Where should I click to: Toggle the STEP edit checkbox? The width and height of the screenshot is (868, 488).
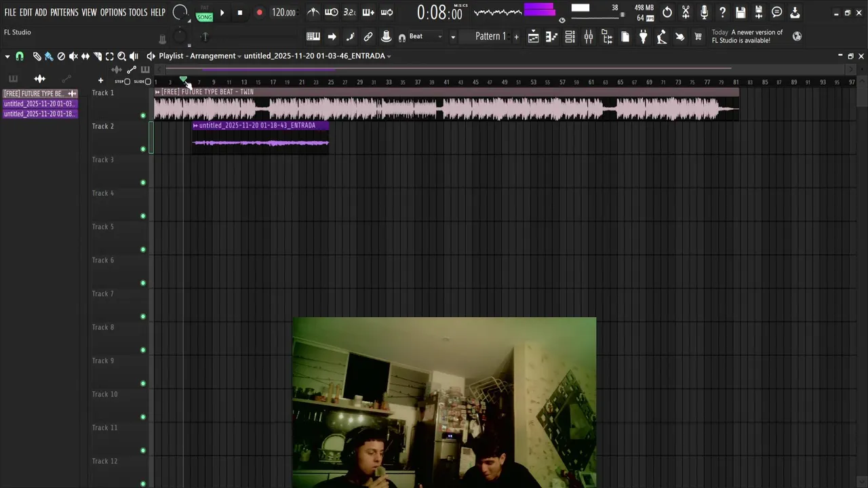coord(127,81)
